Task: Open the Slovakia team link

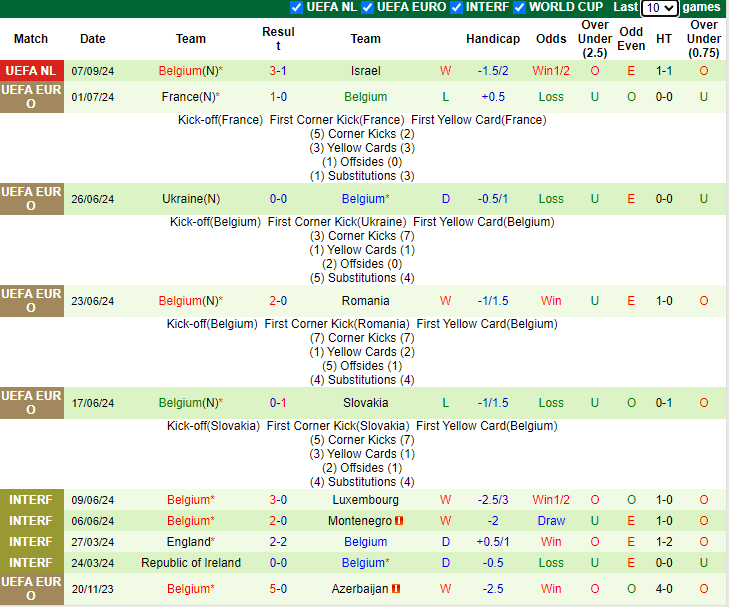Action: [x=365, y=403]
